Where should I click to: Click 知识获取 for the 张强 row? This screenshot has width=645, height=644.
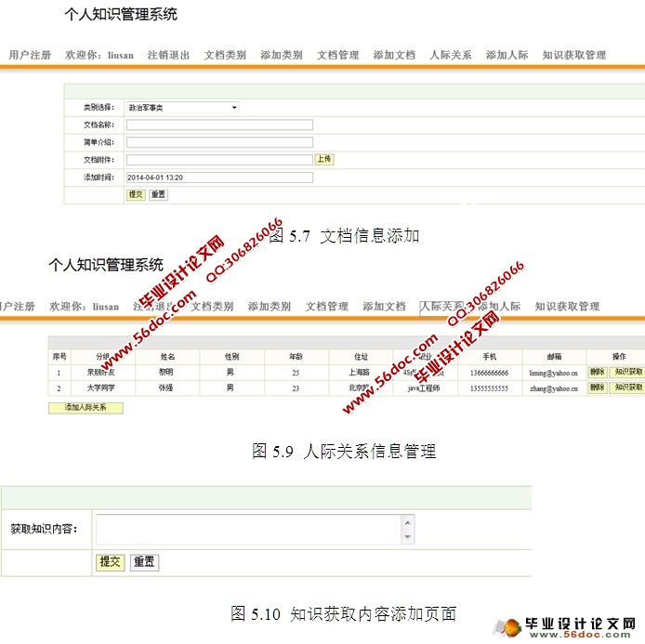point(627,388)
